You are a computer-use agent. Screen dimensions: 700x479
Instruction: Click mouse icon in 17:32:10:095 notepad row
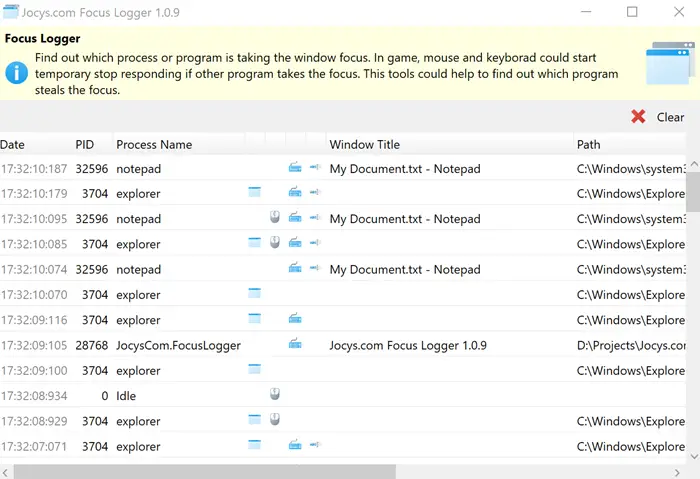(x=275, y=217)
